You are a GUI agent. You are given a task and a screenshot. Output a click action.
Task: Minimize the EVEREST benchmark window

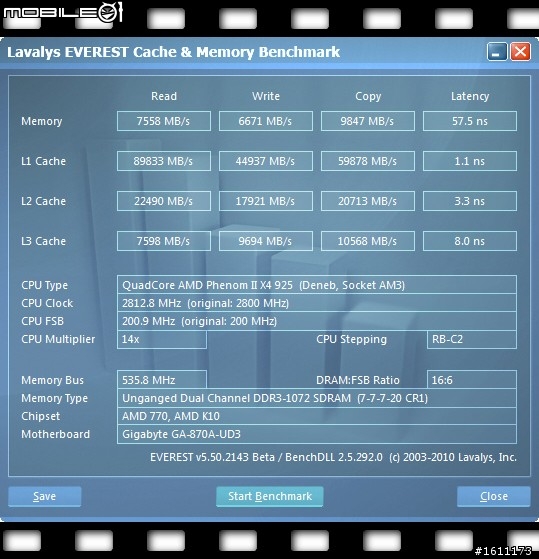pyautogui.click(x=497, y=52)
